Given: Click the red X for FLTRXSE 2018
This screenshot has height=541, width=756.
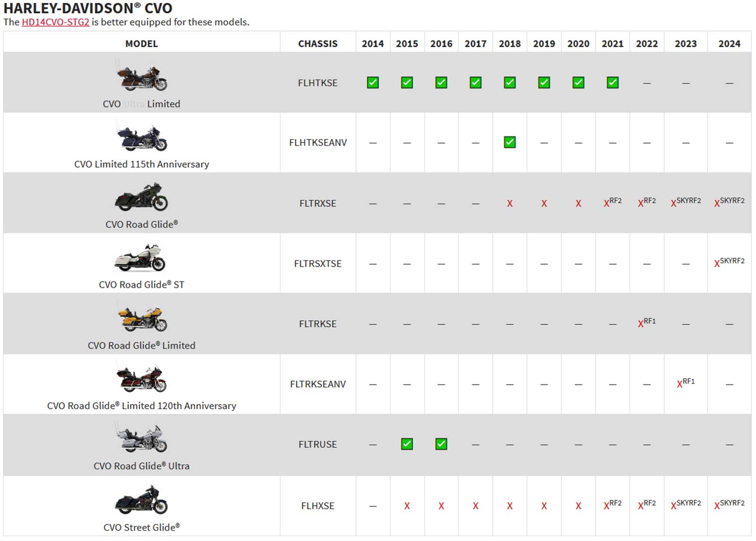Looking at the screenshot, I should [510, 204].
